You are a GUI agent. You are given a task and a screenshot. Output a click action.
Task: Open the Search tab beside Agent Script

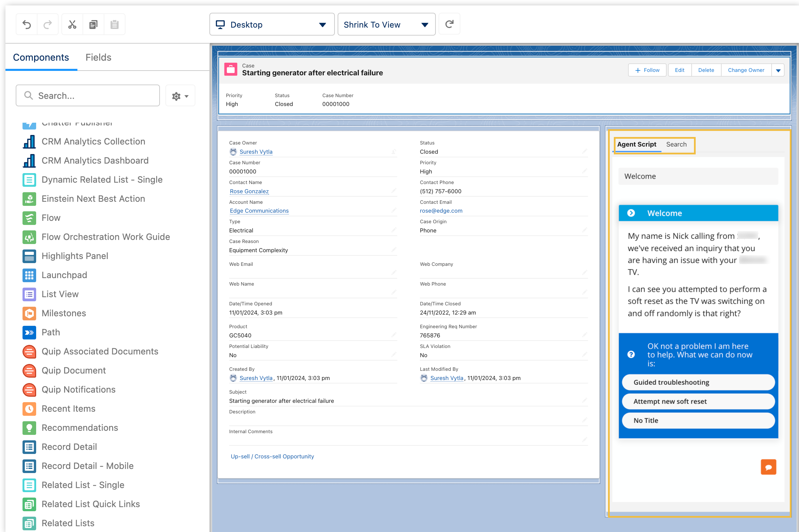(x=677, y=144)
